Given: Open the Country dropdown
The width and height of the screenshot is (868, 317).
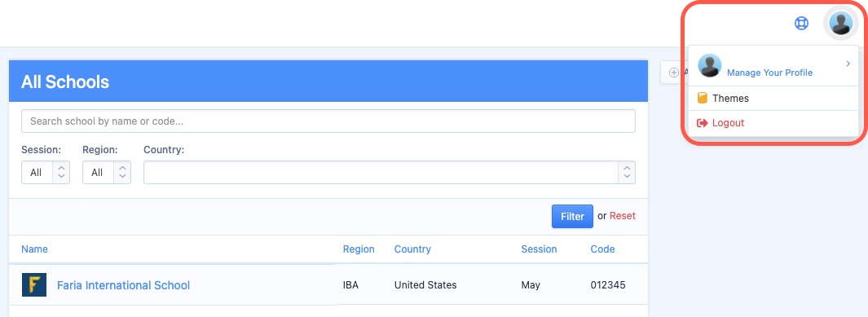Looking at the screenshot, I should pyautogui.click(x=389, y=173).
